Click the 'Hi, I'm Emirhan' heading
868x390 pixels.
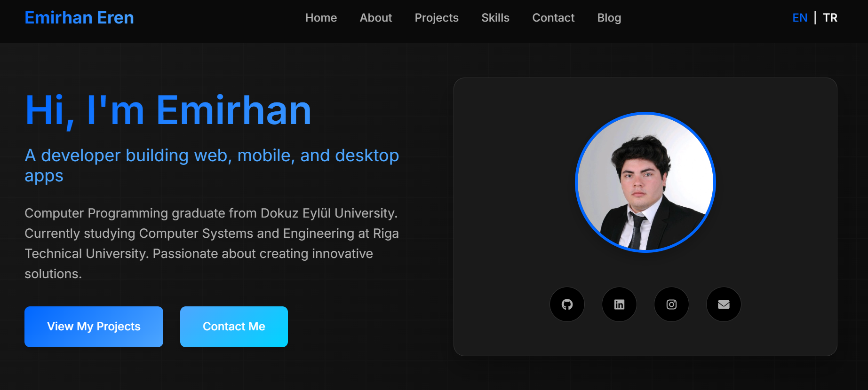[168, 111]
